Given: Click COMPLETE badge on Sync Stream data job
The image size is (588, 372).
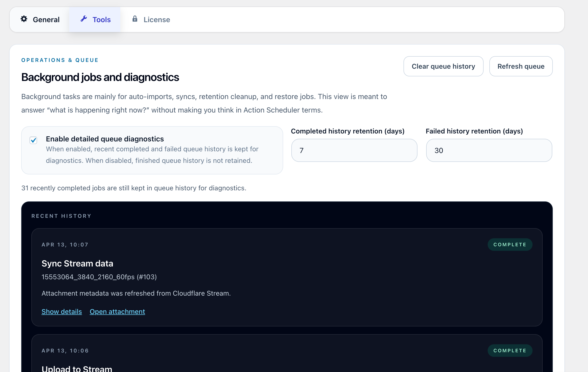Looking at the screenshot, I should pos(510,244).
